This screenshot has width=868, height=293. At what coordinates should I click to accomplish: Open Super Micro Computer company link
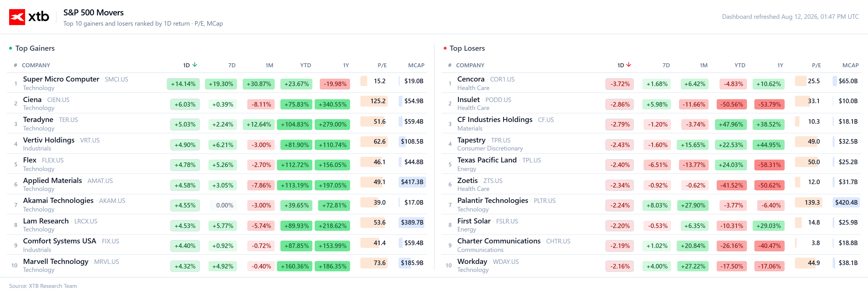[61, 79]
